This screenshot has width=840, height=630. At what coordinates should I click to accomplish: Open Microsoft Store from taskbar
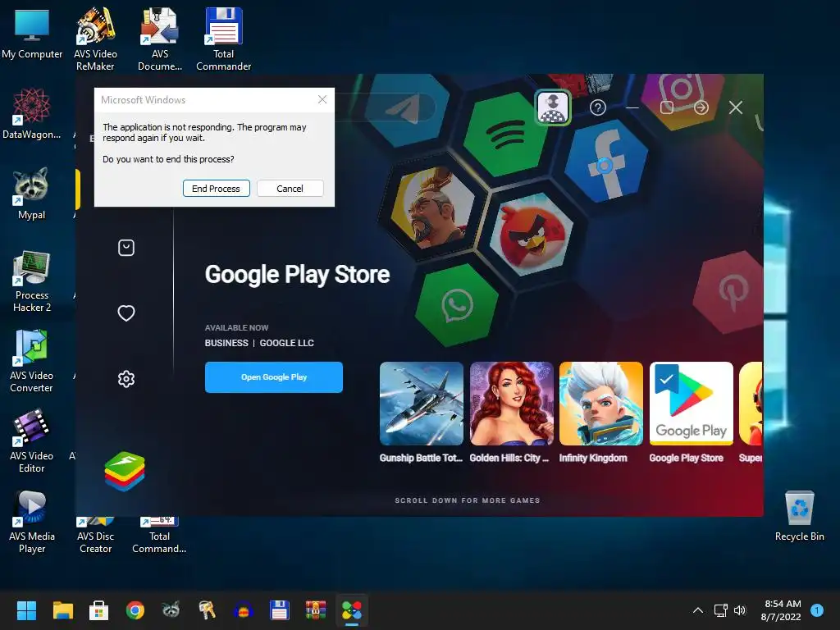[98, 610]
